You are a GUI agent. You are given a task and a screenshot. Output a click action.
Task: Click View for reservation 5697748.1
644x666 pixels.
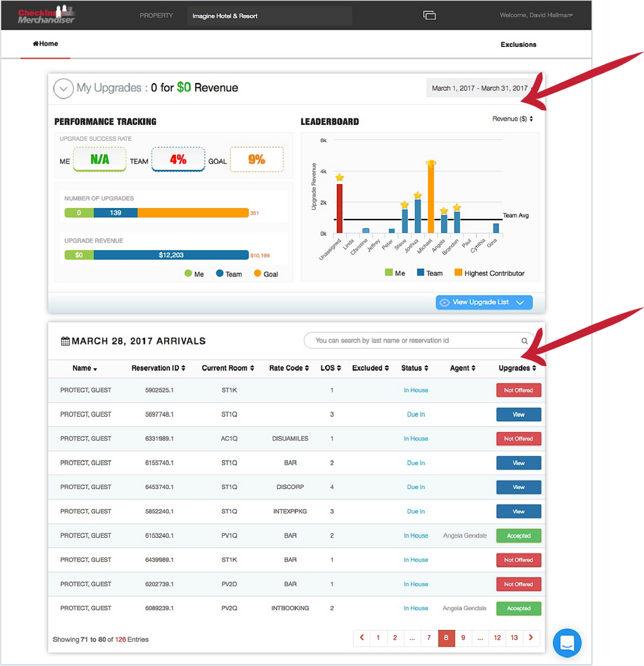click(518, 414)
